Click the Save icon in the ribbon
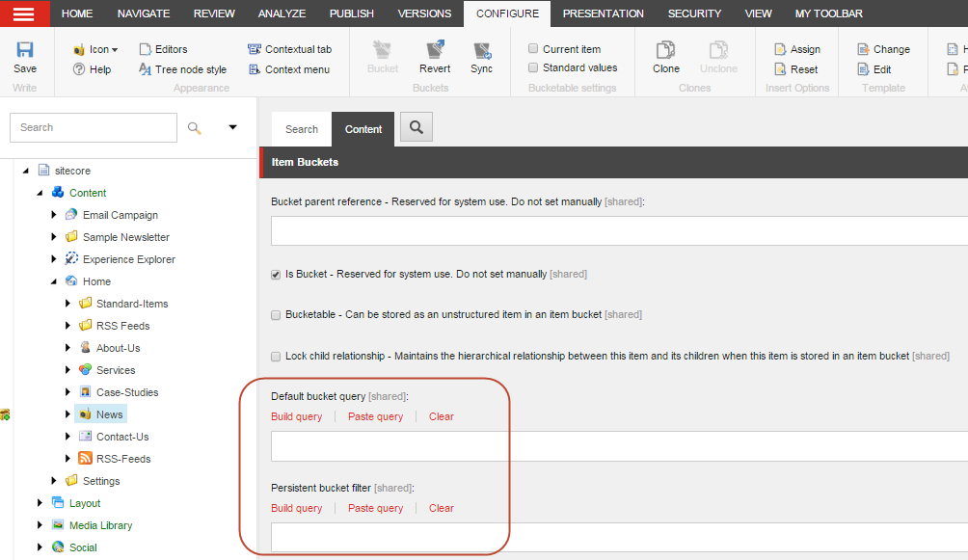The image size is (968, 560). (25, 49)
